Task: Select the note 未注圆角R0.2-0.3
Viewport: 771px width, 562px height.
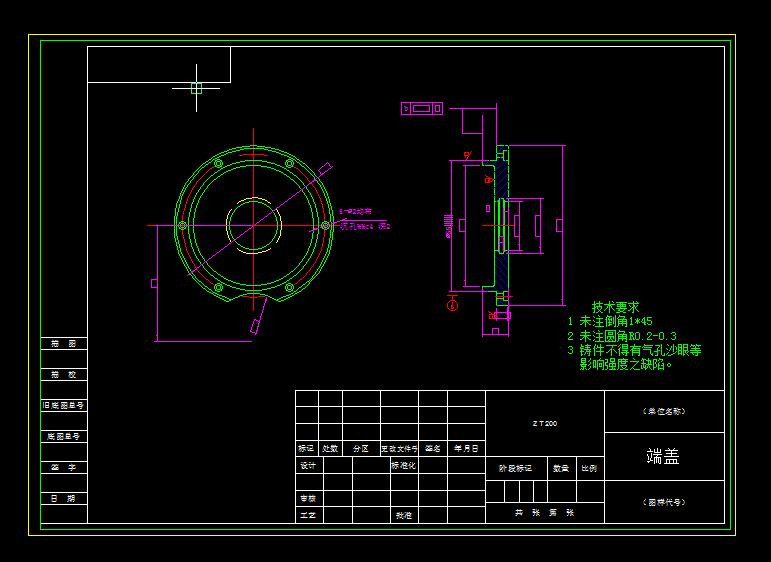Action: pos(628,336)
